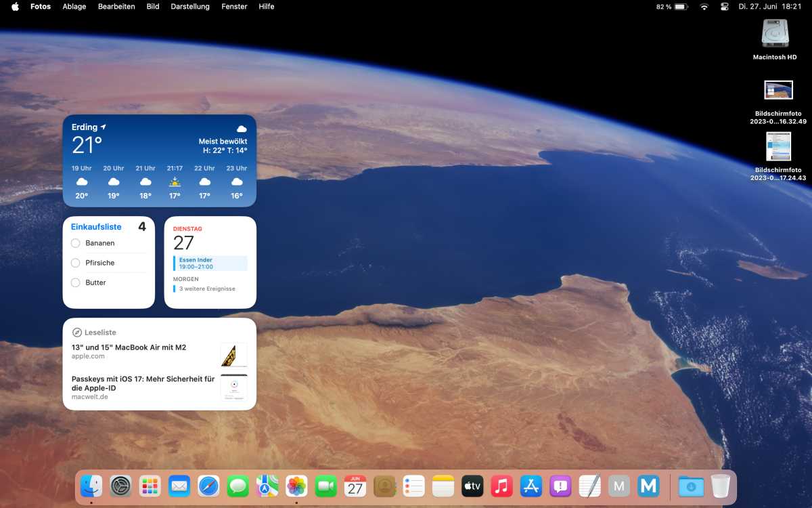Open the Fenster menu
The width and height of the screenshot is (812, 508).
(234, 7)
